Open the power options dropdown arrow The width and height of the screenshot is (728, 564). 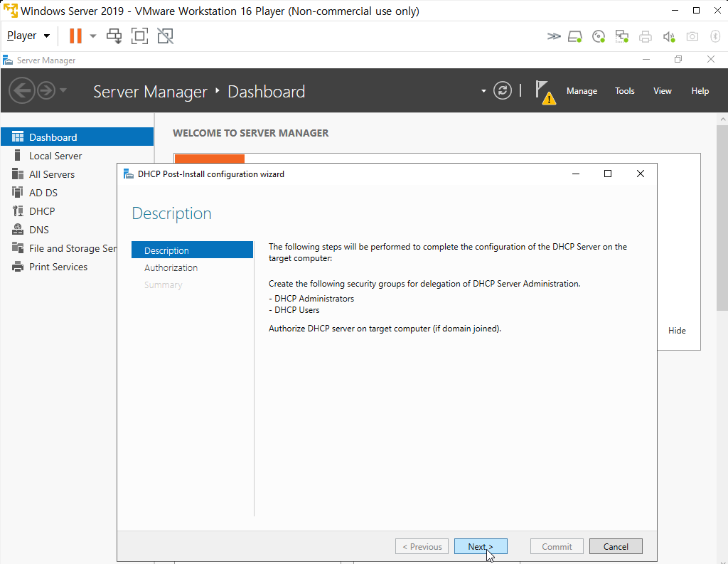pos(93,36)
